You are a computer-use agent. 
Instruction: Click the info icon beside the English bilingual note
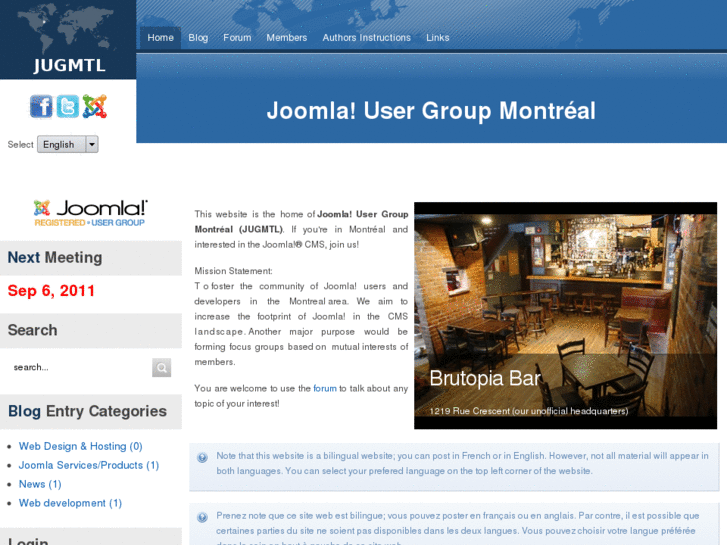click(x=202, y=458)
